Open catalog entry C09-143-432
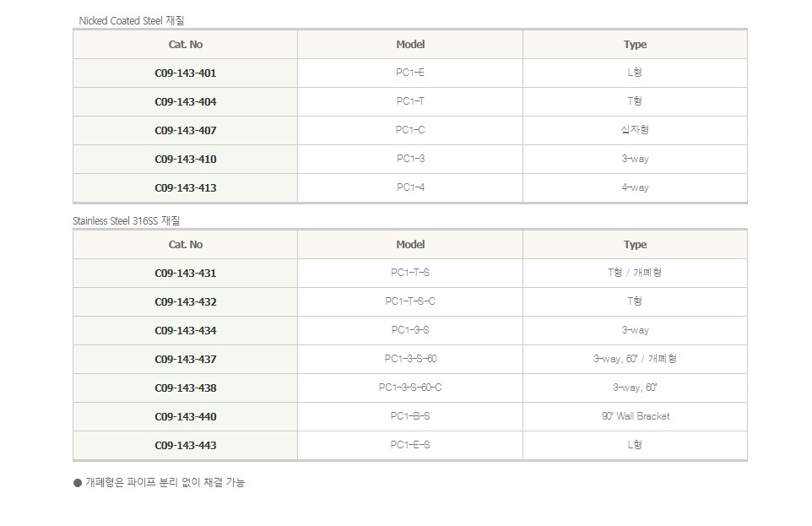The image size is (812, 526). [x=186, y=302]
